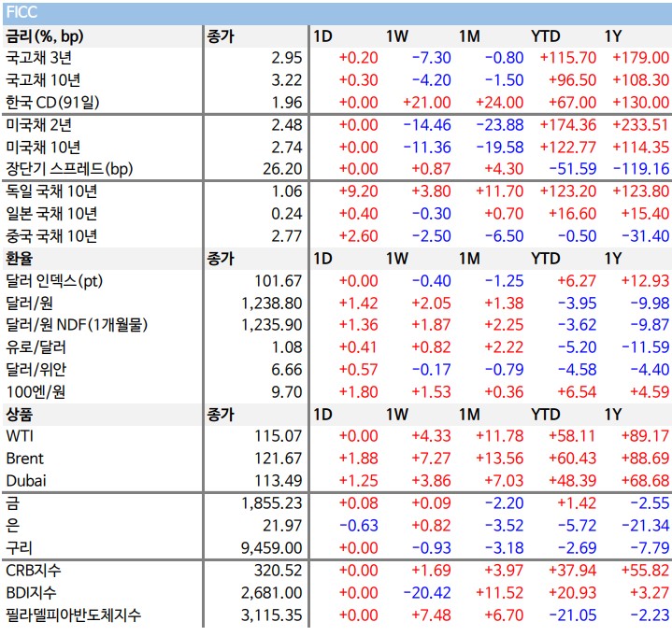Click the 2,681.00 BDI closing value

click(x=272, y=593)
